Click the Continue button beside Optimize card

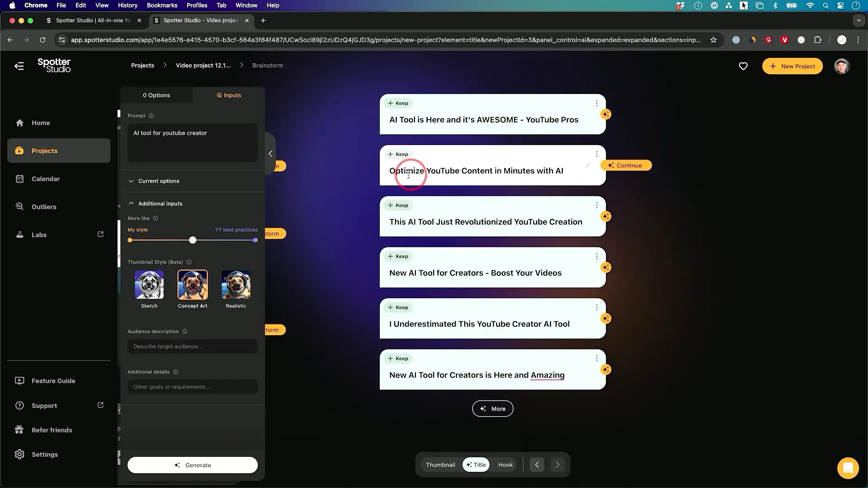tap(626, 165)
